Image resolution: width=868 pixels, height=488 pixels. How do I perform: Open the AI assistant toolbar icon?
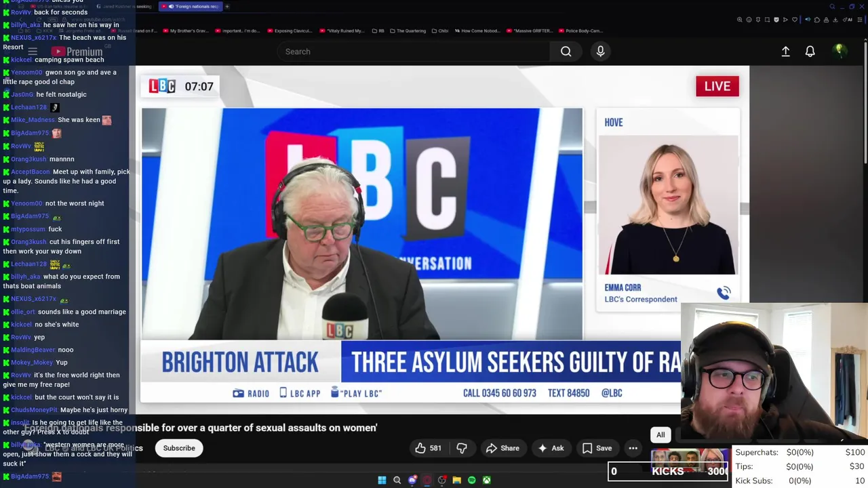(848, 20)
